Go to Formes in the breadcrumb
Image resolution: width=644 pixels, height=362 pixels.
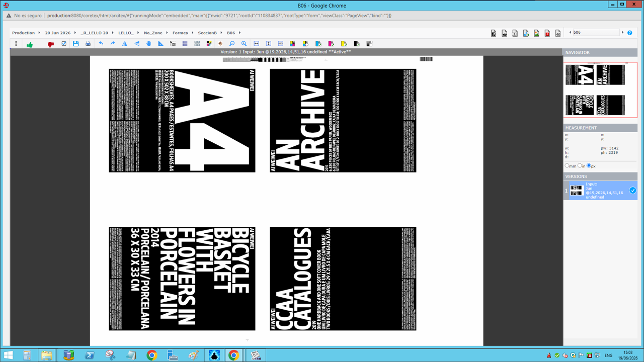(180, 33)
